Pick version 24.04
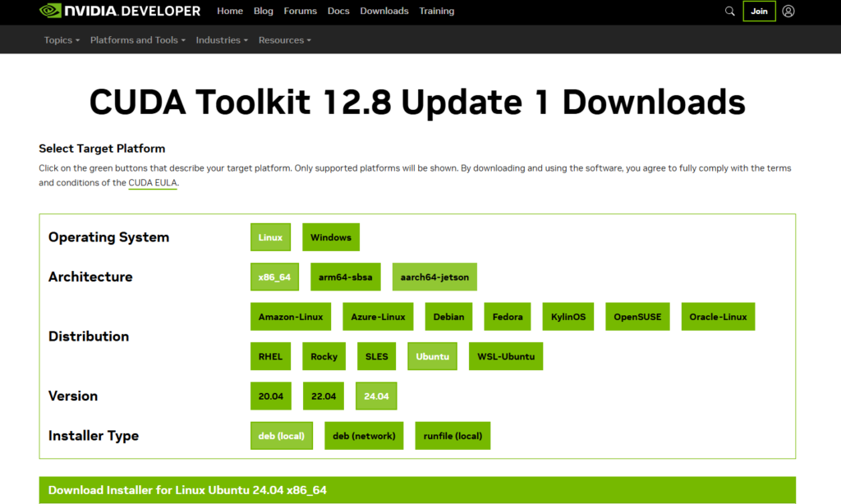 coord(376,396)
